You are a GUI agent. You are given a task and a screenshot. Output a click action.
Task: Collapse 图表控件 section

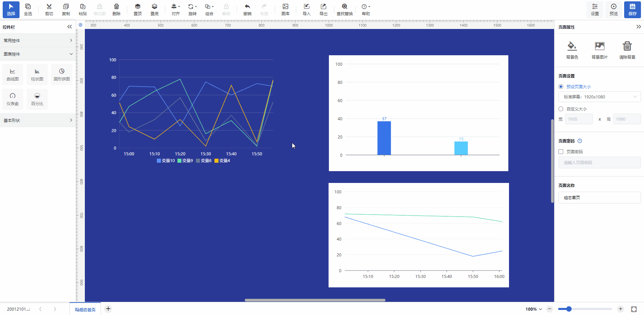pyautogui.click(x=38, y=54)
